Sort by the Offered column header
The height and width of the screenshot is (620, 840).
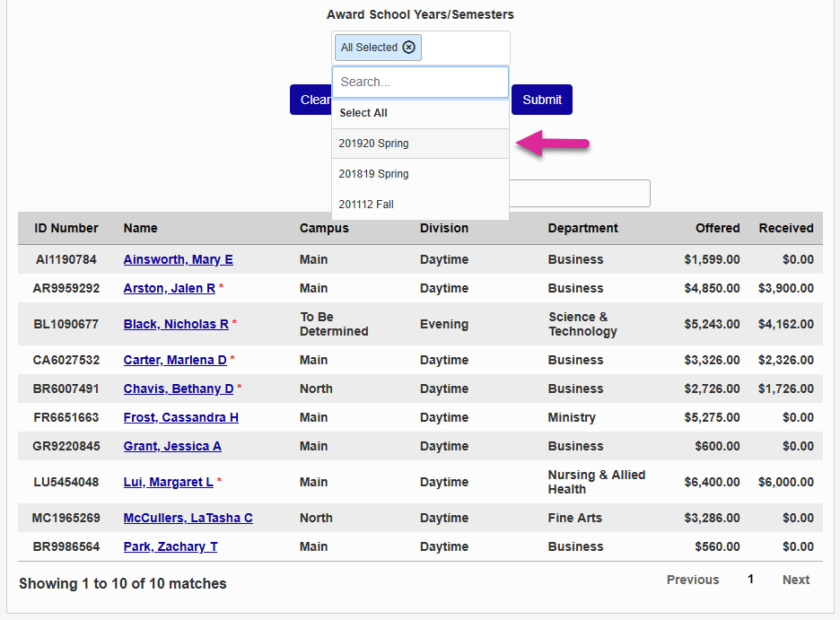[717, 228]
